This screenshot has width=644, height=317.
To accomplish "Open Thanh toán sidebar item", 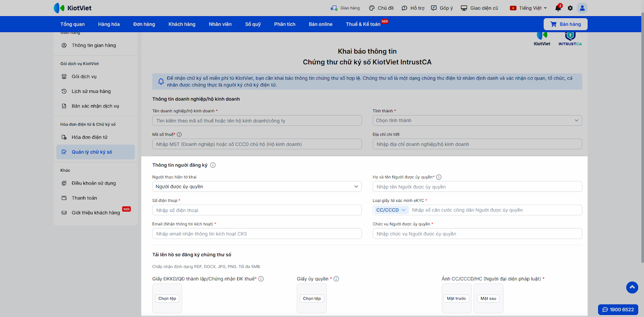I will coord(95,198).
